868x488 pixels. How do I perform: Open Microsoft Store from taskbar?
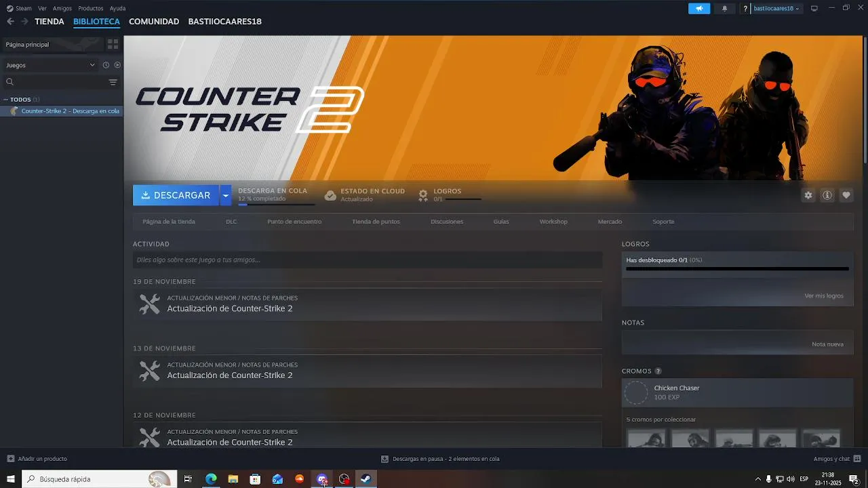click(x=255, y=479)
